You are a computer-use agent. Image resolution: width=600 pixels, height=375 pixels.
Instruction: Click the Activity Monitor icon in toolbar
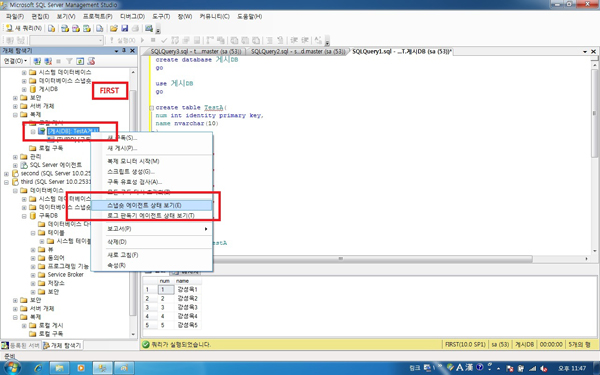[x=149, y=28]
